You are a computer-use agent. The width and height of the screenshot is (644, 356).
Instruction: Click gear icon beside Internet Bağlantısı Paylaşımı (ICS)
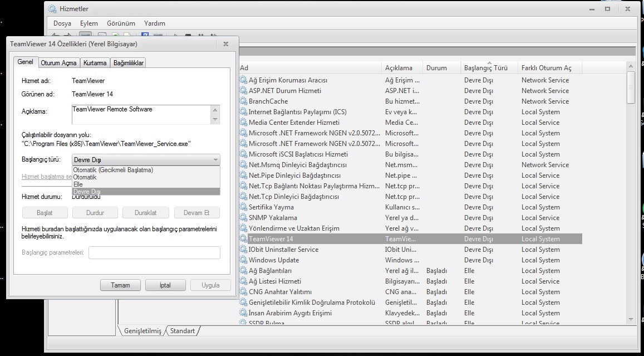pyautogui.click(x=244, y=112)
